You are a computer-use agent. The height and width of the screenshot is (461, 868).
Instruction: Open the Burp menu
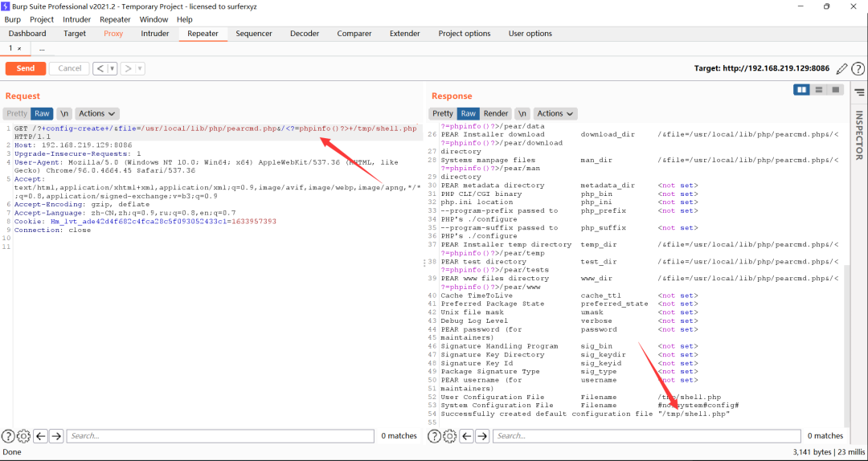click(12, 19)
